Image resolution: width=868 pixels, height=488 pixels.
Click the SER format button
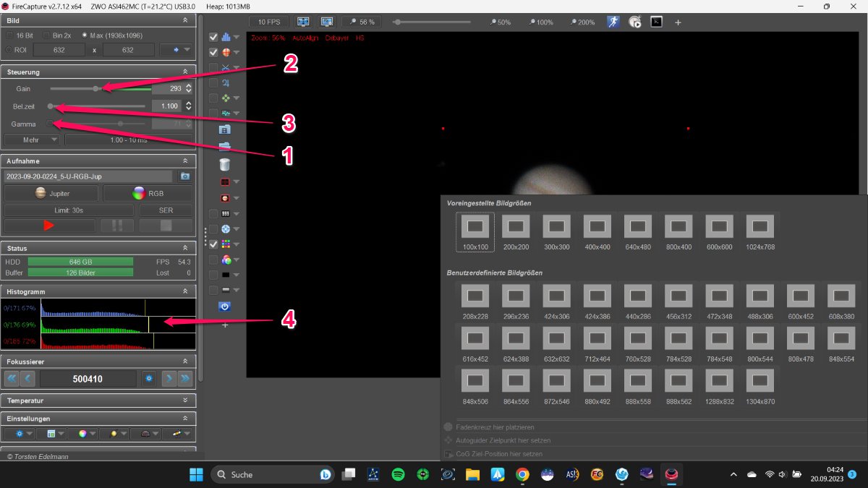pyautogui.click(x=166, y=210)
